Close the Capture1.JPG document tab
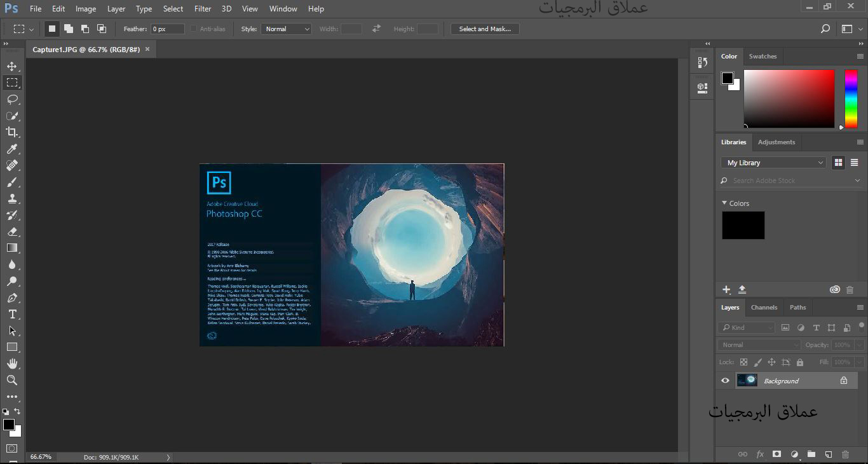 click(x=147, y=49)
